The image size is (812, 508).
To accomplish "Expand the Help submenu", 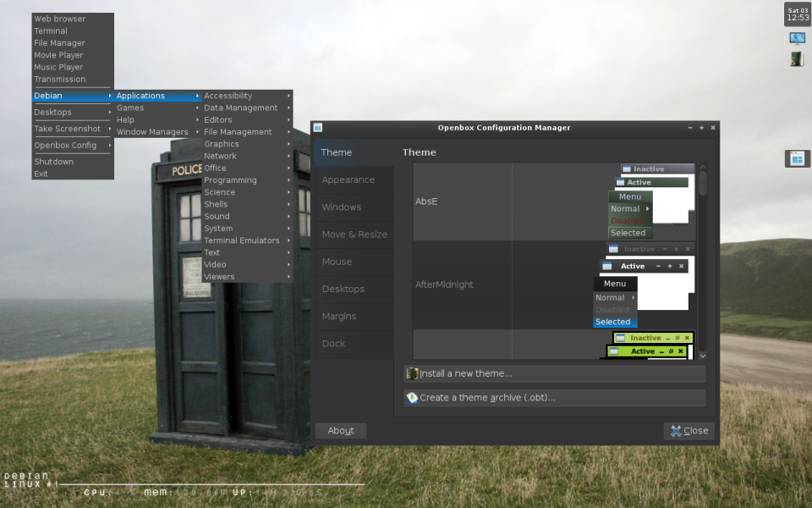I will [x=157, y=119].
